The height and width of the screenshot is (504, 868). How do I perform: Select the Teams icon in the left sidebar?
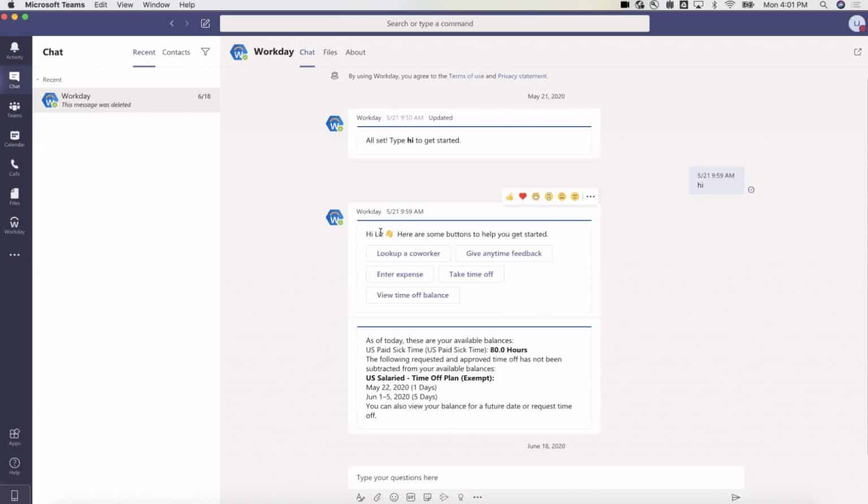pos(15,108)
